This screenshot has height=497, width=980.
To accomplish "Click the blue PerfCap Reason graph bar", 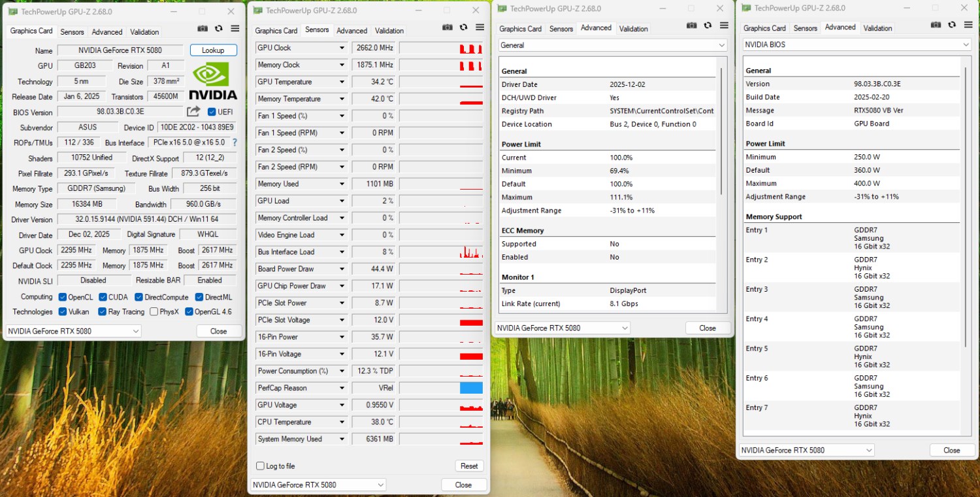I will tap(471, 388).
